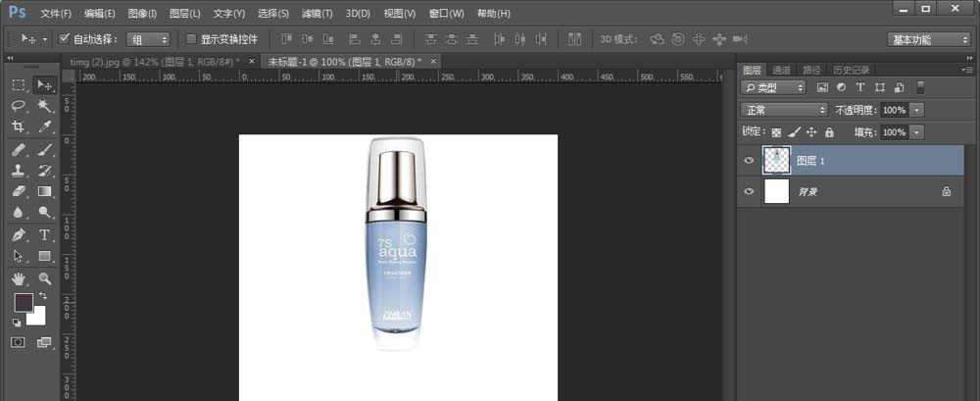The height and width of the screenshot is (401, 980).
Task: Uncheck the 自动选择 checkbox
Action: [65, 39]
